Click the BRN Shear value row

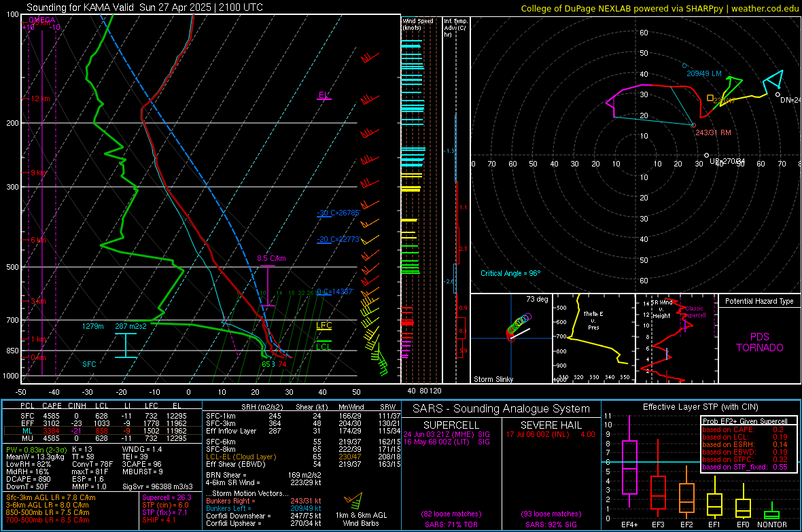coord(264,475)
